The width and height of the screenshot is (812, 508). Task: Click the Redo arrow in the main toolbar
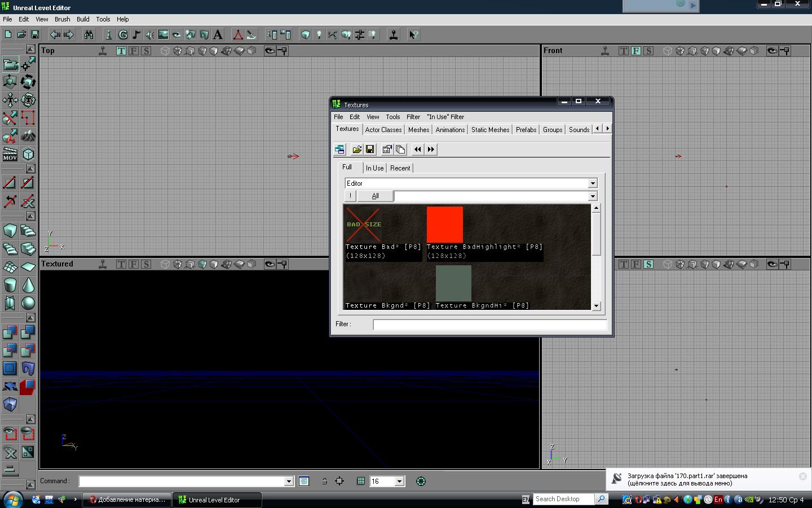(x=69, y=34)
